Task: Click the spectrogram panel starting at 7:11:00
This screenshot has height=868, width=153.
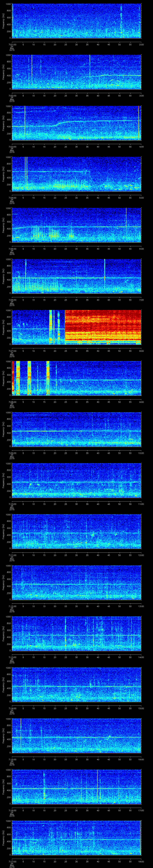Action: pos(76,531)
